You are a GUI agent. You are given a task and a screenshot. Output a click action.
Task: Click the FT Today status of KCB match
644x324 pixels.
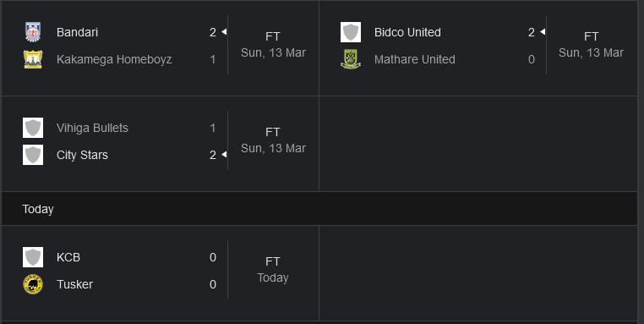point(273,270)
